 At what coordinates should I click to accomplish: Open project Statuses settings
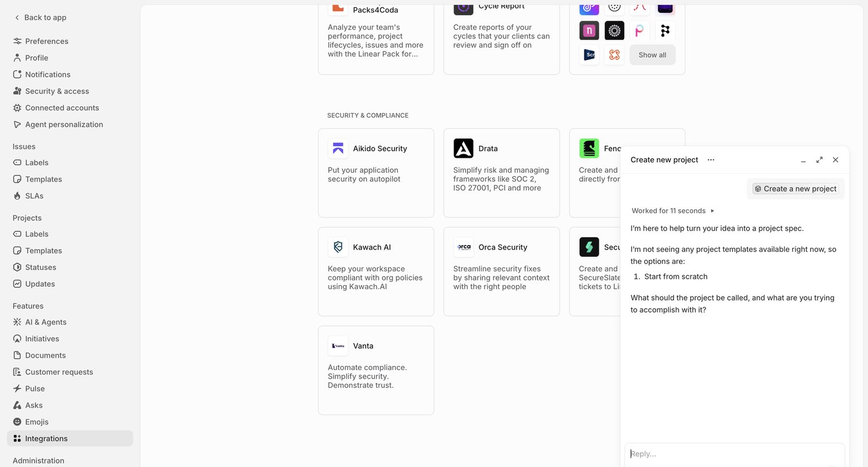click(70, 267)
